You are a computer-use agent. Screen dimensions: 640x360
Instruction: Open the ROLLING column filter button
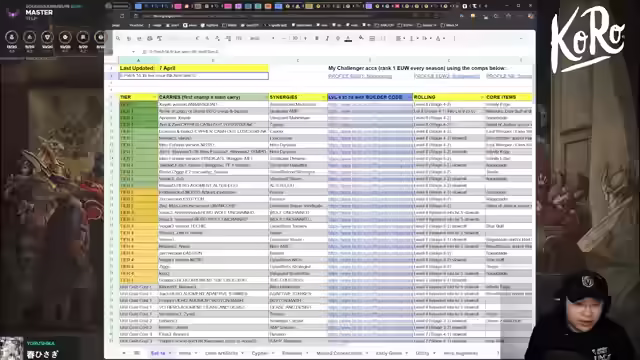pos(482,97)
